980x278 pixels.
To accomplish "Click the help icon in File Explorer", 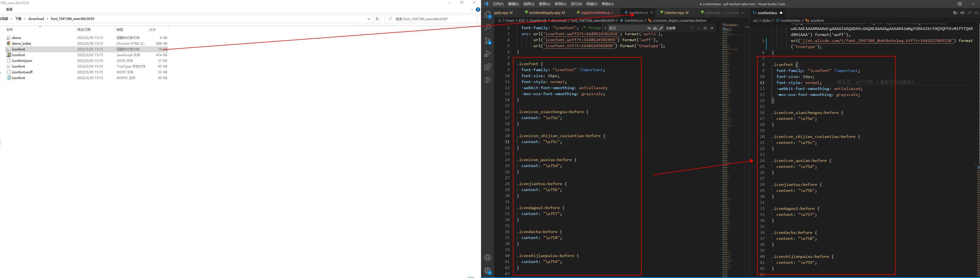I will (478, 10).
